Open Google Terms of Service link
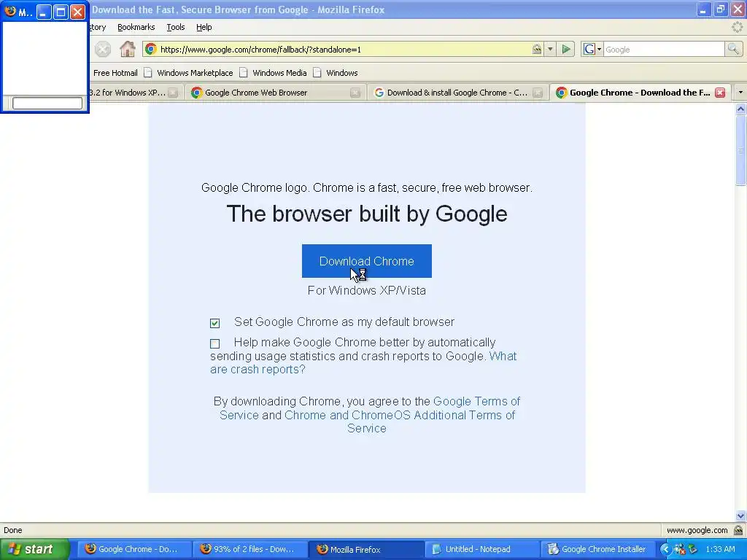 pos(370,408)
